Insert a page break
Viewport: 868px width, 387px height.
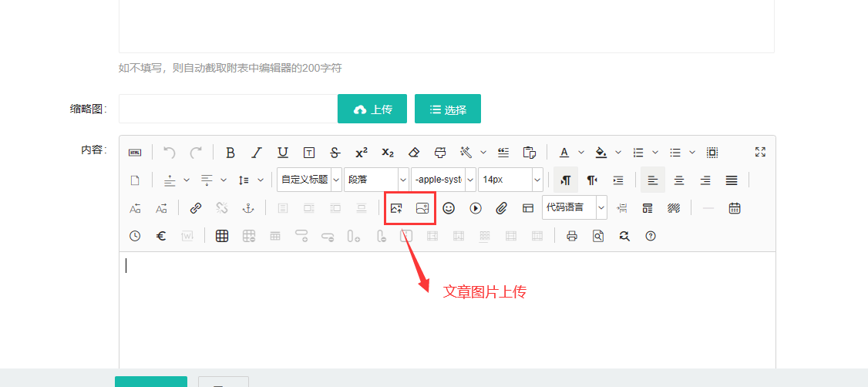[621, 208]
